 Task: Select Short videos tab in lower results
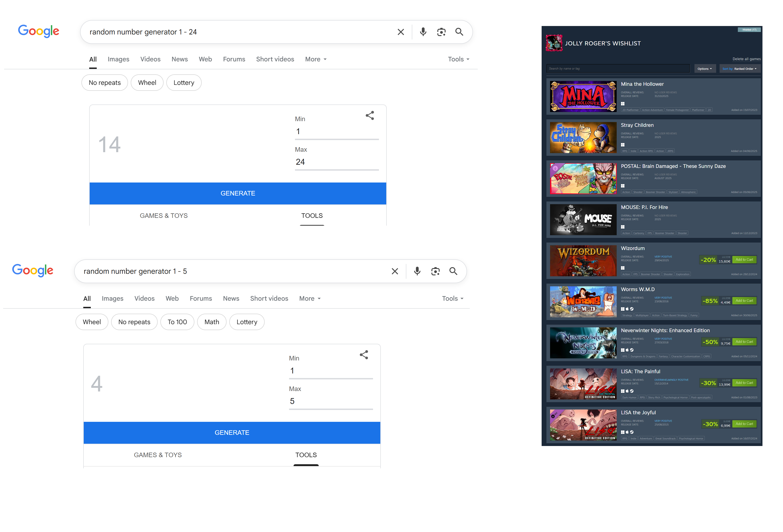pyautogui.click(x=269, y=299)
